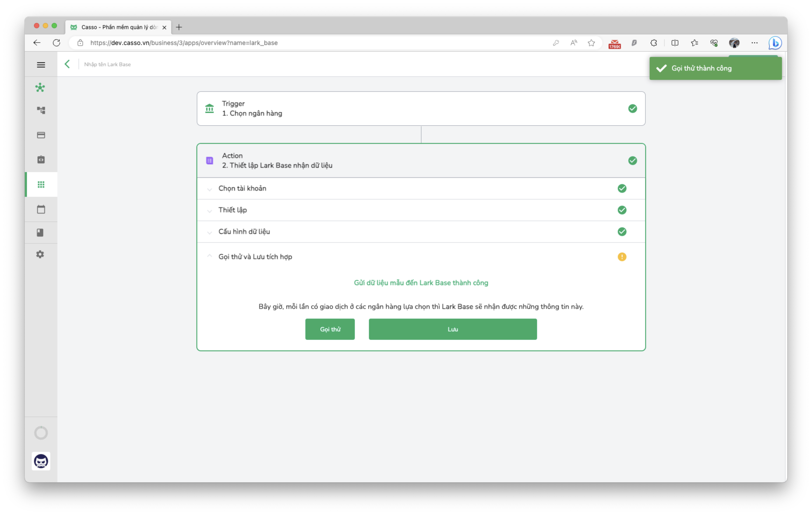Open the developer code sidebar icon
Image resolution: width=812 pixels, height=515 pixels.
(41, 160)
